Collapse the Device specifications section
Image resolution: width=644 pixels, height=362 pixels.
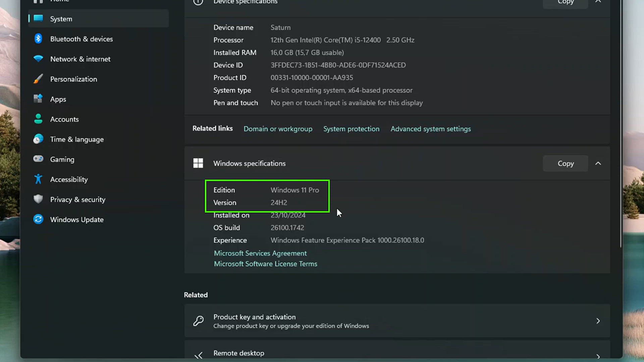[598, 2]
